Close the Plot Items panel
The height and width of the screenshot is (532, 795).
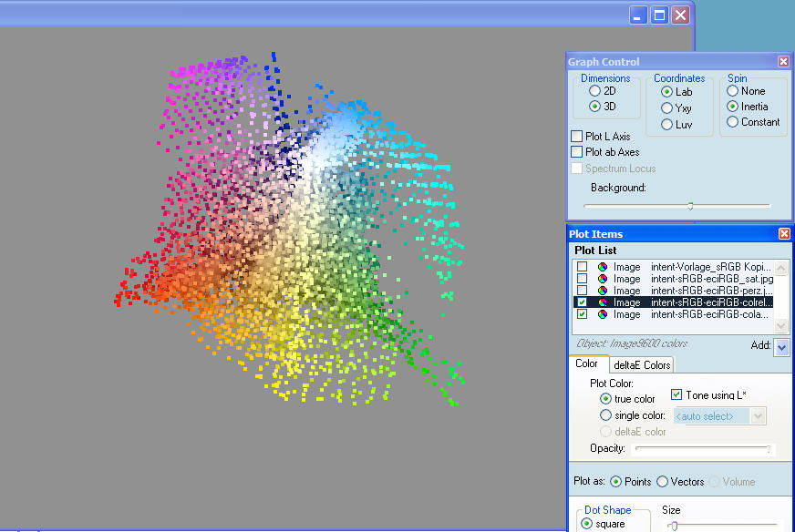[x=783, y=234]
